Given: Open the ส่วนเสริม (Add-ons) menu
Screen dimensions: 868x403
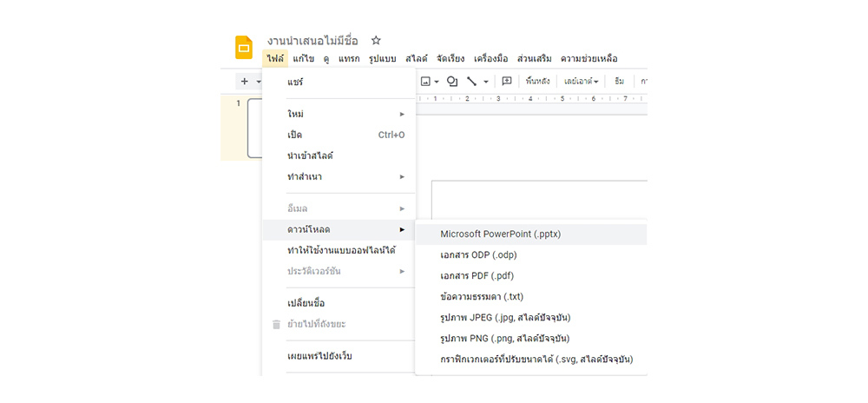Looking at the screenshot, I should click(x=534, y=58).
